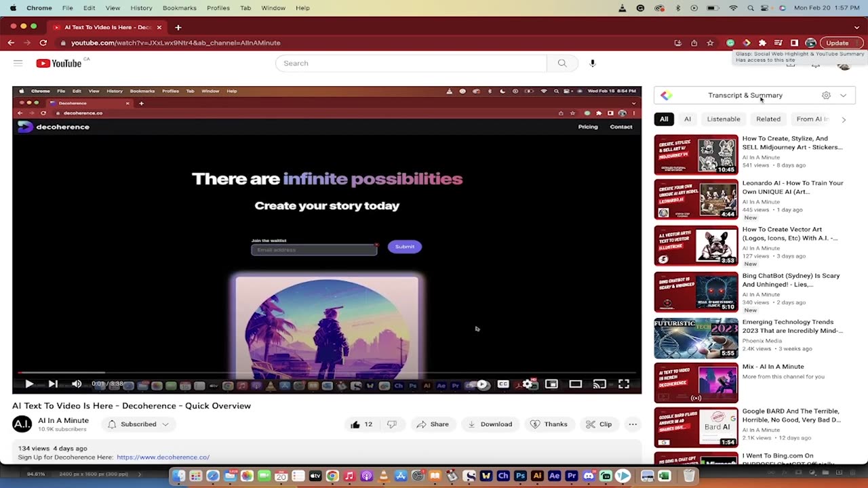Play the video
868x488 pixels.
point(29,384)
